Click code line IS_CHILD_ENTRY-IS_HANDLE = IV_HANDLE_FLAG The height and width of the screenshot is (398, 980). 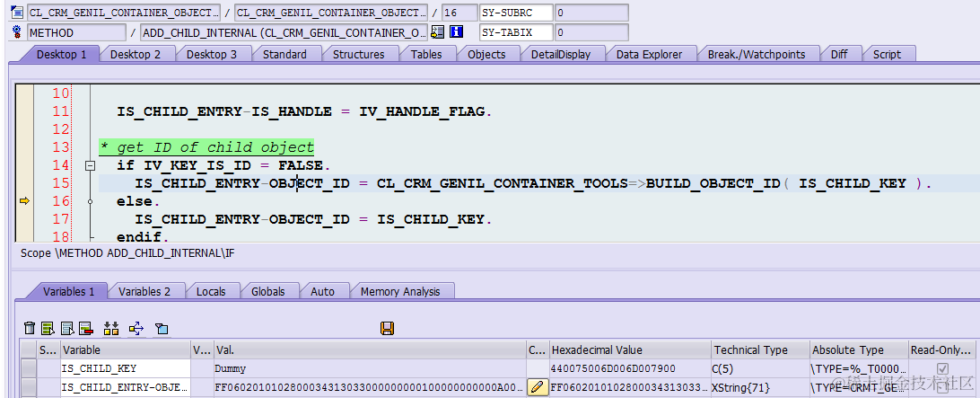[x=304, y=112]
